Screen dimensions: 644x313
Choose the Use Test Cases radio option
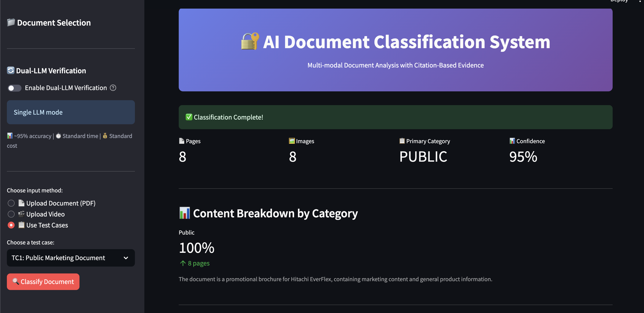(x=11, y=225)
